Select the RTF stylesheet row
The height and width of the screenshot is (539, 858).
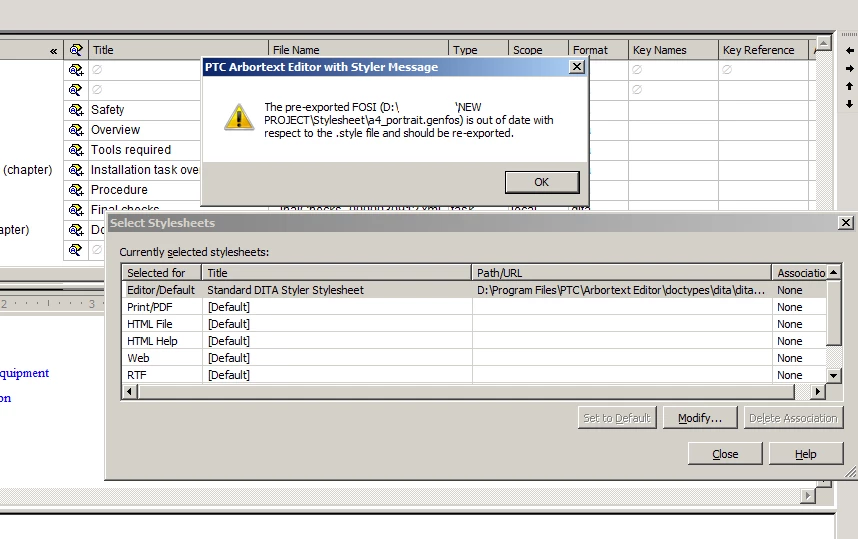(474, 375)
